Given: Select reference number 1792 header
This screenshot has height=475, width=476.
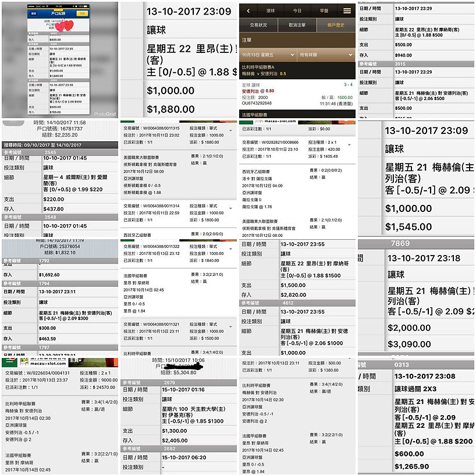Looking at the screenshot, I should [60, 261].
